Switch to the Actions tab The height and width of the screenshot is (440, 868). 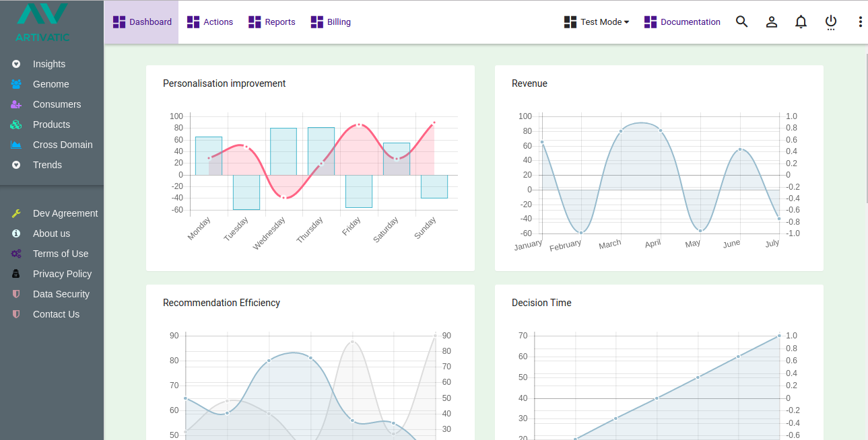pyautogui.click(x=209, y=22)
